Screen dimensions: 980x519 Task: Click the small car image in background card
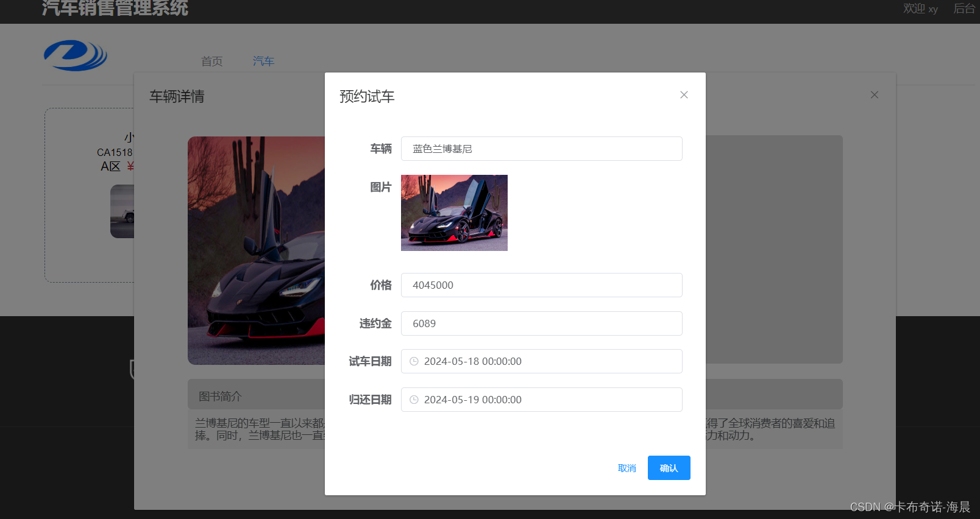pyautogui.click(x=122, y=211)
